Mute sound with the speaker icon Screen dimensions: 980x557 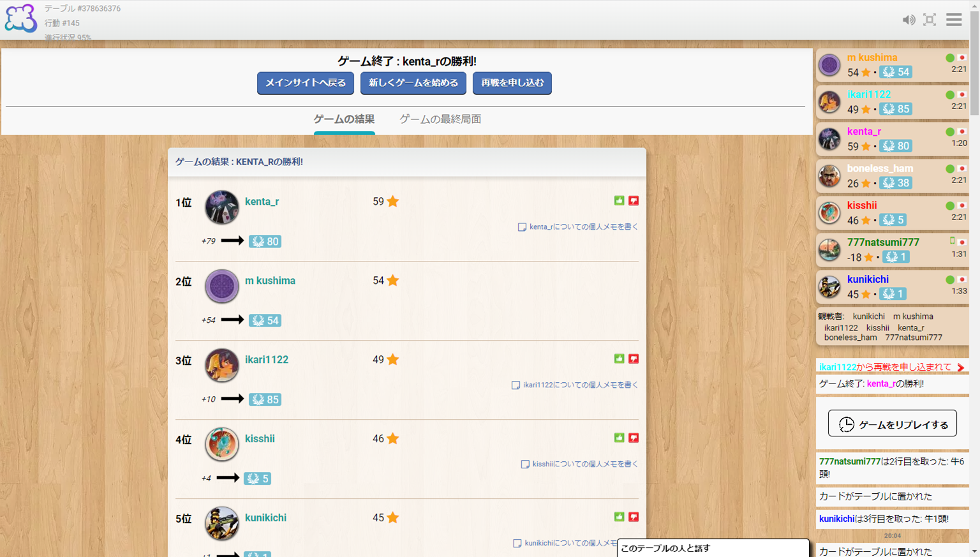coord(909,20)
